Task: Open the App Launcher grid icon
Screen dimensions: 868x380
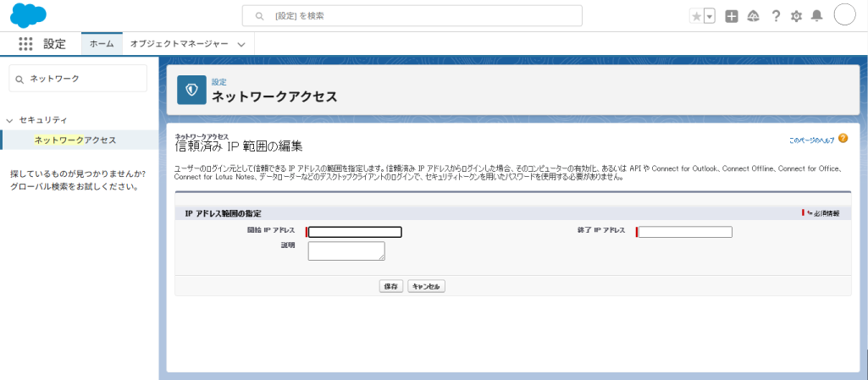Action: [25, 44]
